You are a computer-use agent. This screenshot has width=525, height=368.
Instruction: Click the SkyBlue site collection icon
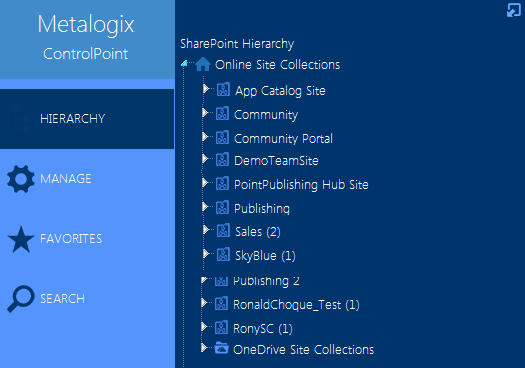pyautogui.click(x=223, y=254)
